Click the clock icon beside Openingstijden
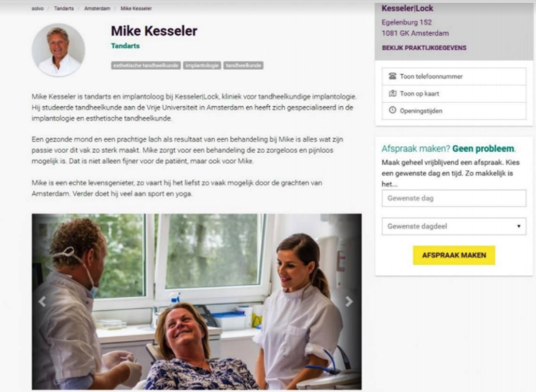The image size is (536, 392). [392, 110]
